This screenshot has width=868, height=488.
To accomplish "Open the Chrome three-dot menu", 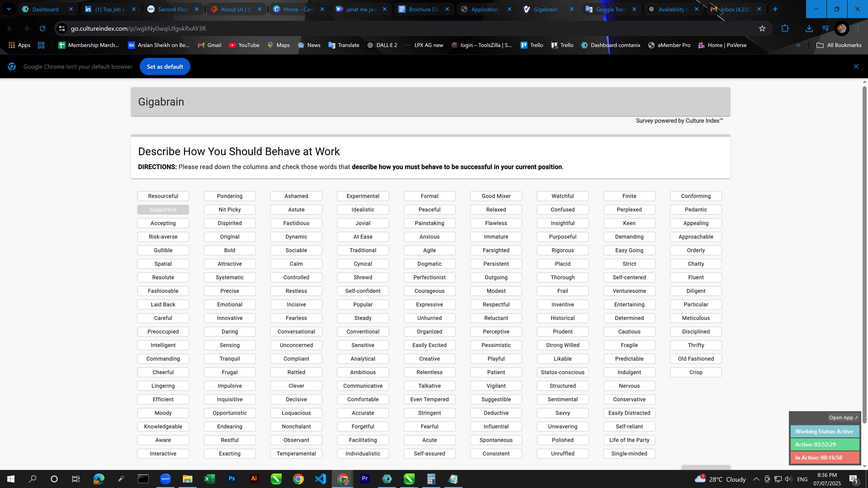I will 858,29.
